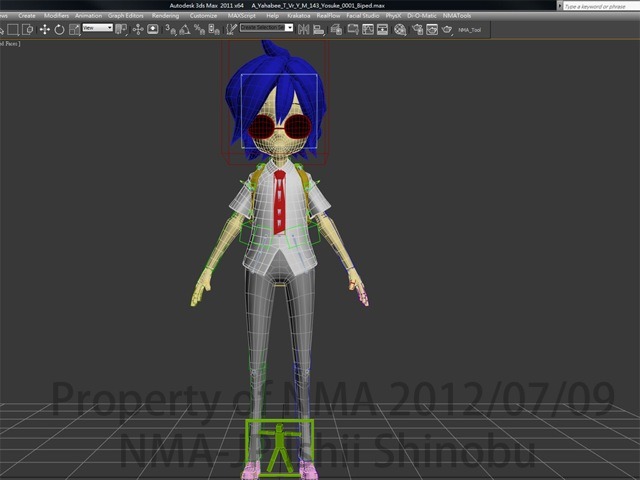Activate Select and Rotate tool

point(60,29)
